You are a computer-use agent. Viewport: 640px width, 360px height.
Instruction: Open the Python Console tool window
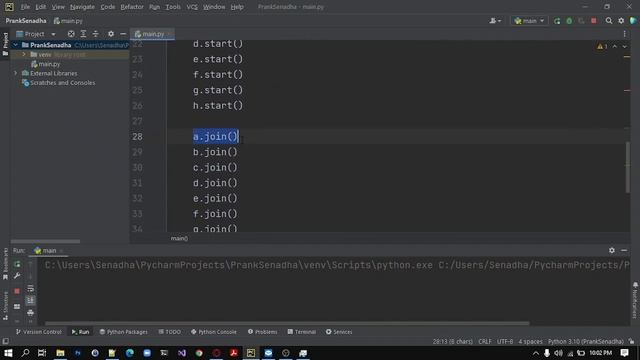[213, 332]
